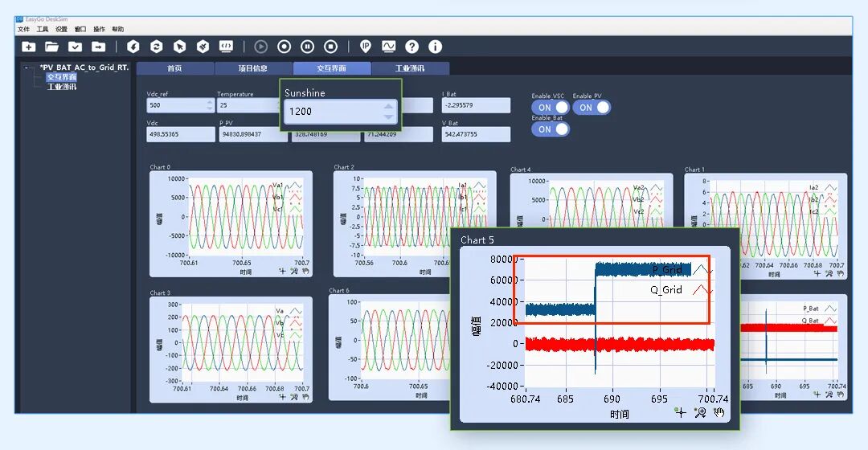This screenshot has height=450, width=868.
Task: Open the 文件 menu
Action: [23, 29]
